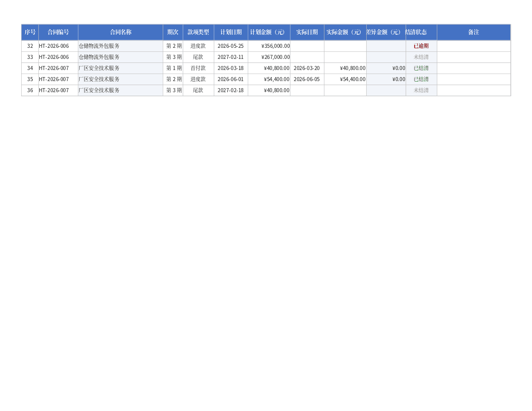Screen dimensions: 532x411
Task: Select the 备注 column header
Action: [x=474, y=32]
